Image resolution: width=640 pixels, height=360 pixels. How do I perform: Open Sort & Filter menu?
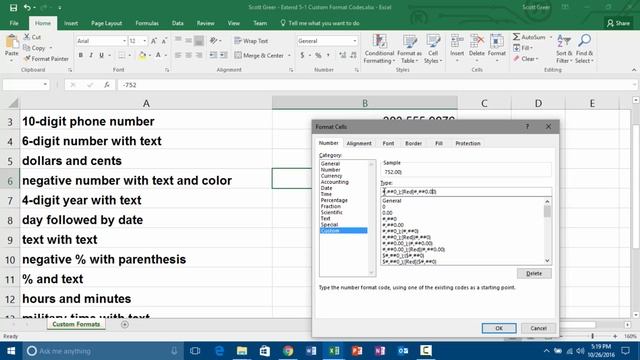pyautogui.click(x=564, y=49)
